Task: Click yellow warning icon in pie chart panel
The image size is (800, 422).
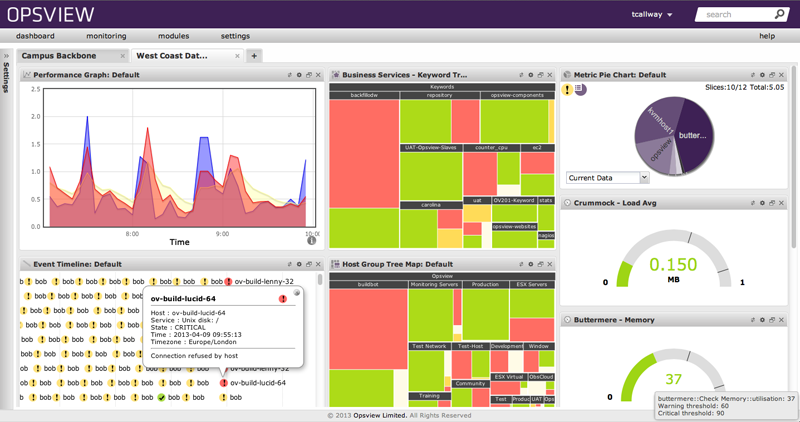Action: point(567,90)
